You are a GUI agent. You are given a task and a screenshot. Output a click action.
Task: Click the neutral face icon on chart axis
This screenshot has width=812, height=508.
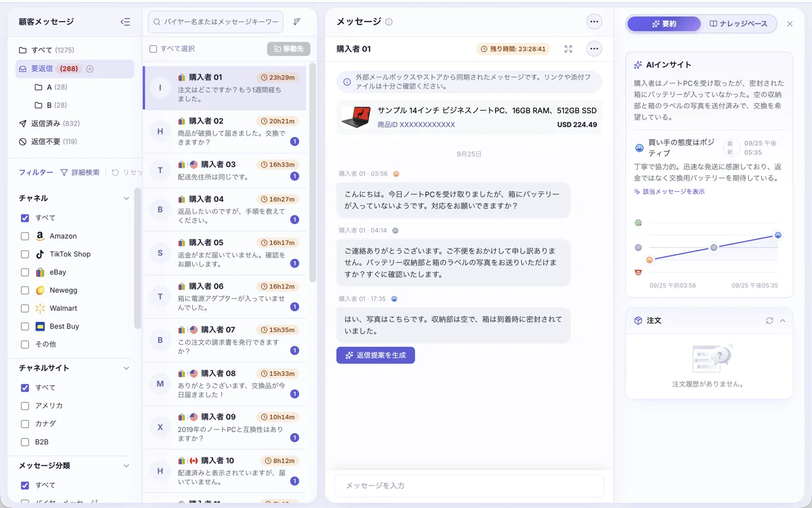[x=638, y=247]
